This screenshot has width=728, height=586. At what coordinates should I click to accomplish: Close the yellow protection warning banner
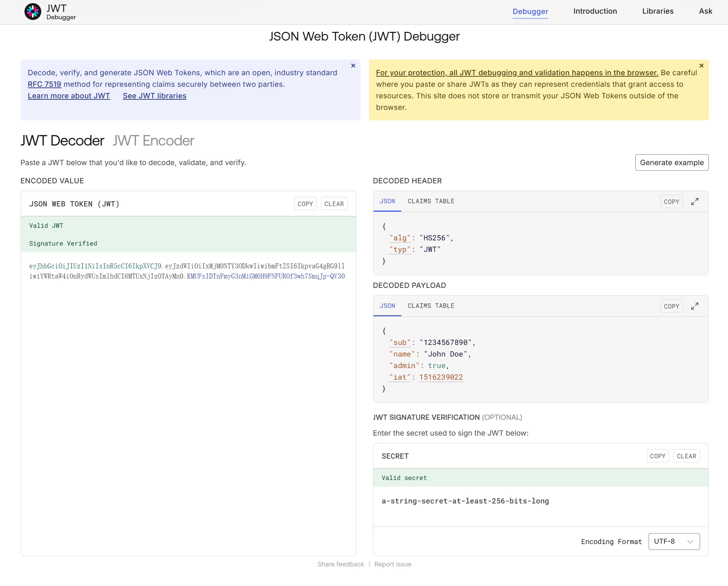click(701, 65)
